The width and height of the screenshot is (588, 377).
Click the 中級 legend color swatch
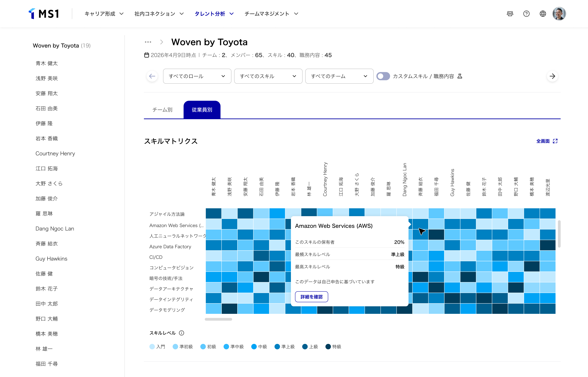tap(254, 347)
